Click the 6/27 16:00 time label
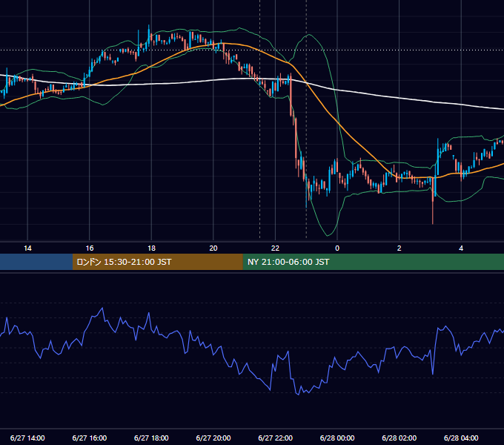 (x=90, y=438)
